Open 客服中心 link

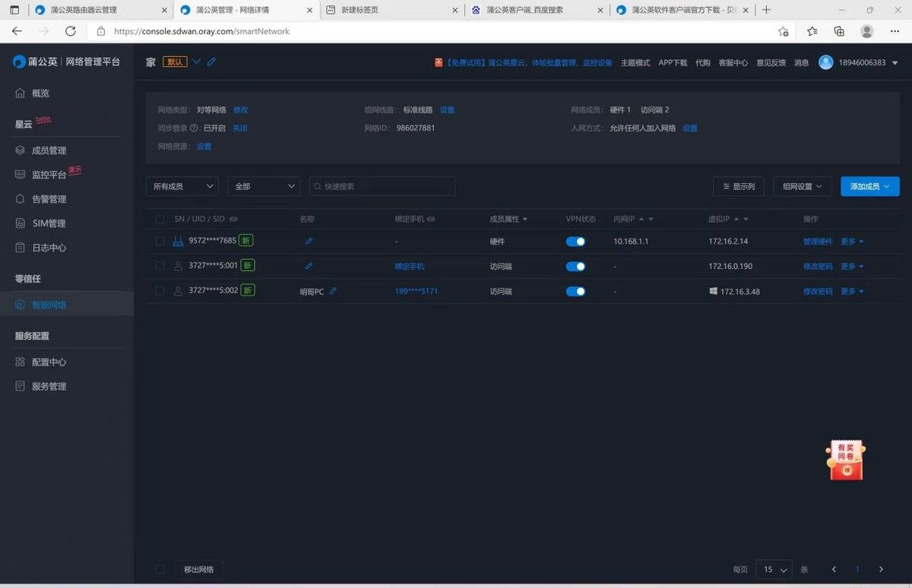pyautogui.click(x=733, y=63)
